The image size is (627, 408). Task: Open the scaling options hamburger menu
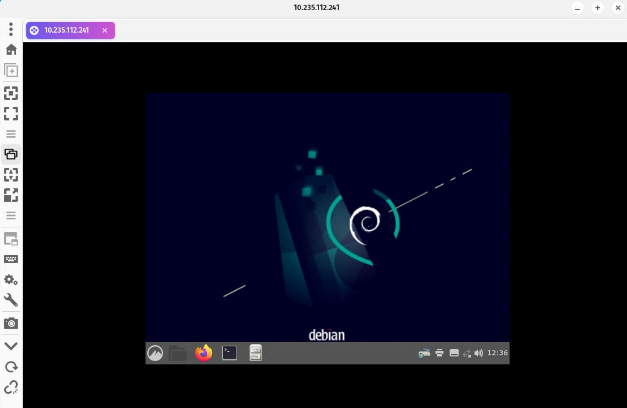(x=11, y=216)
